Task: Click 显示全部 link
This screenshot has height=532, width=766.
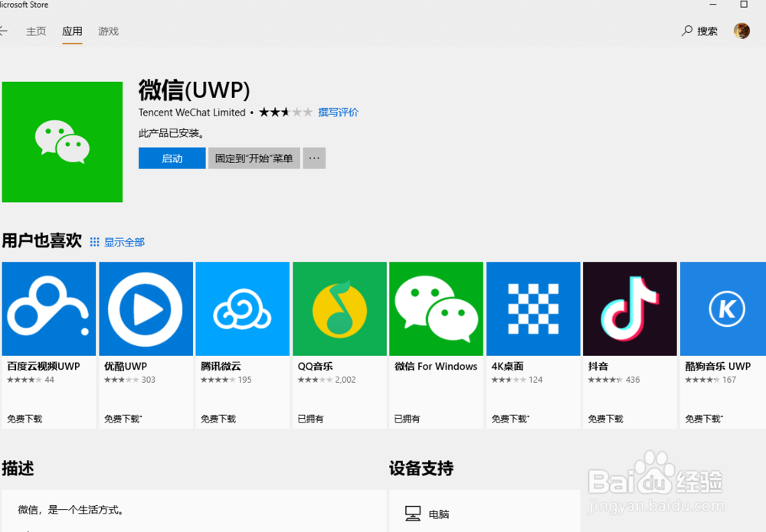Action: tap(125, 242)
